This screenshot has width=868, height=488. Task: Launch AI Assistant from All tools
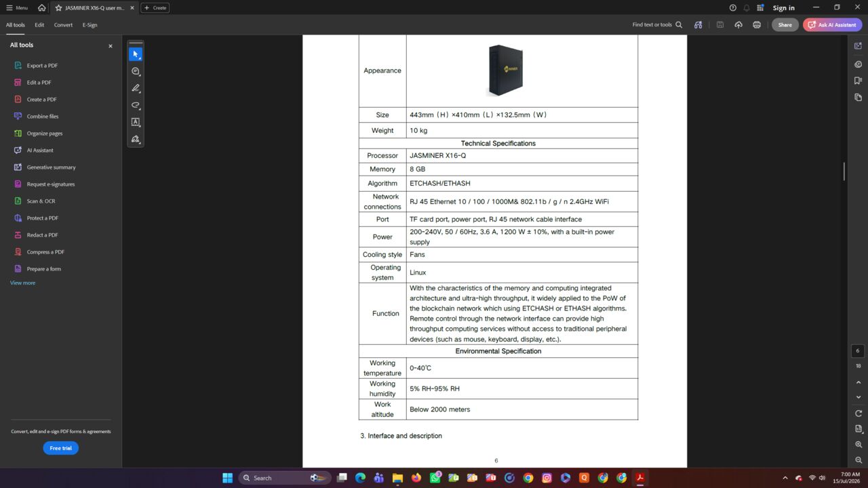point(40,150)
